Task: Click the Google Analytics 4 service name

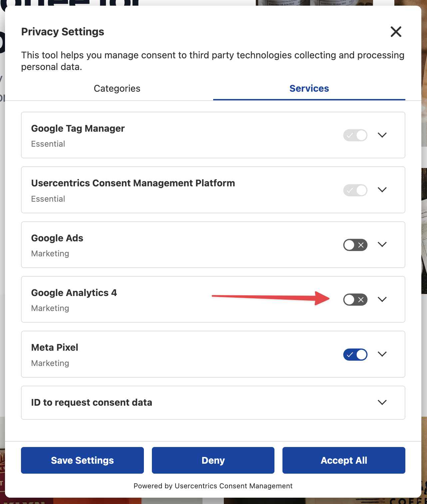Action: 74,293
